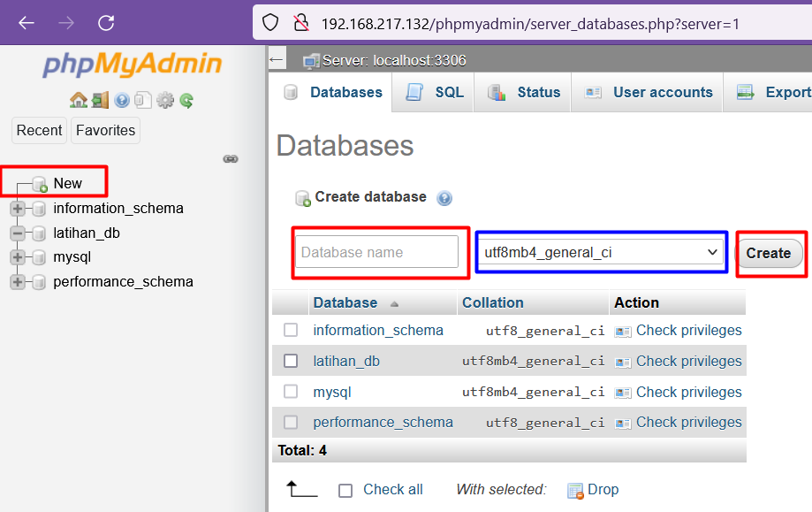The width and height of the screenshot is (812, 512).
Task: Click Check privileges icon for latihan_db
Action: (622, 362)
